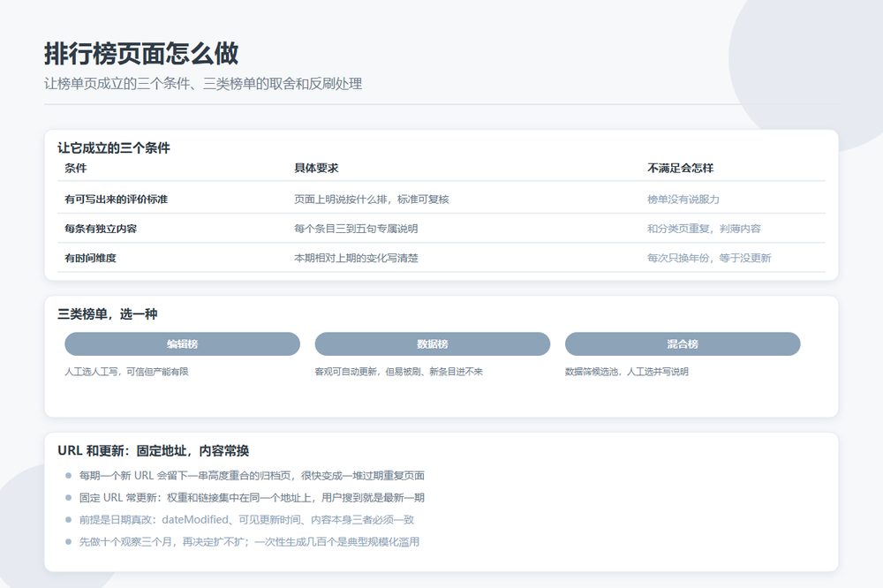Click the bullet line starting 先做十个观察三个月
The width and height of the screenshot is (883, 588).
coord(250,542)
